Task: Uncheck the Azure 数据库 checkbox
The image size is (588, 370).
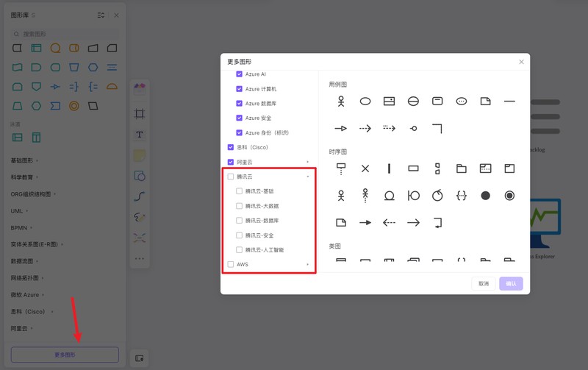Action: point(240,103)
